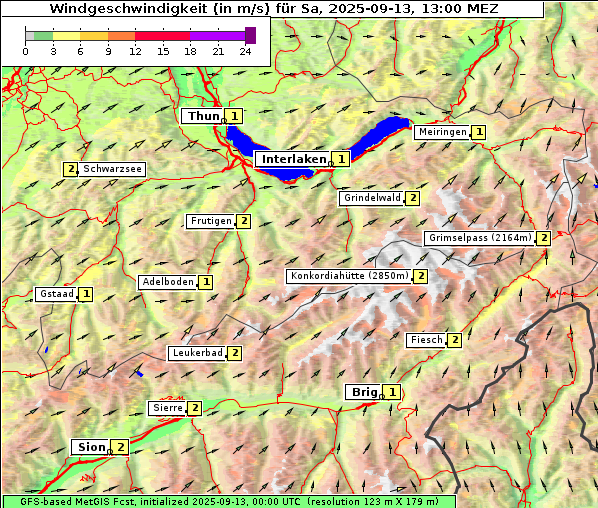
Task: Click the Sierre location label
Action: (x=167, y=408)
